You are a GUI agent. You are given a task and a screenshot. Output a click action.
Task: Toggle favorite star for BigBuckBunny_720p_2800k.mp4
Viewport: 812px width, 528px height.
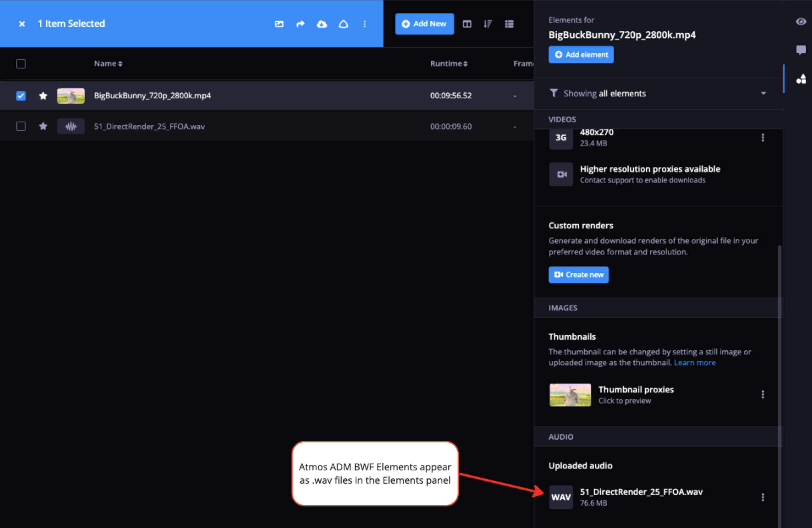point(43,96)
